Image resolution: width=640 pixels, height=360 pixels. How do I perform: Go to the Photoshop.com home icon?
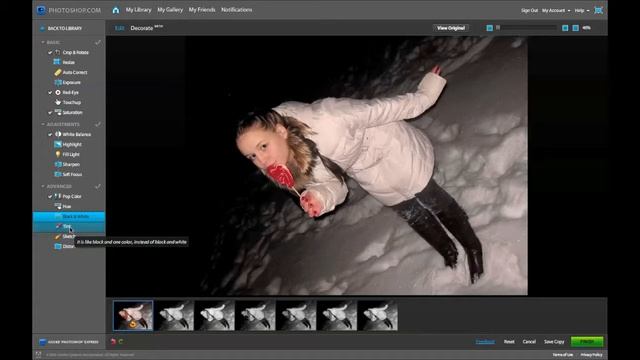[116, 10]
